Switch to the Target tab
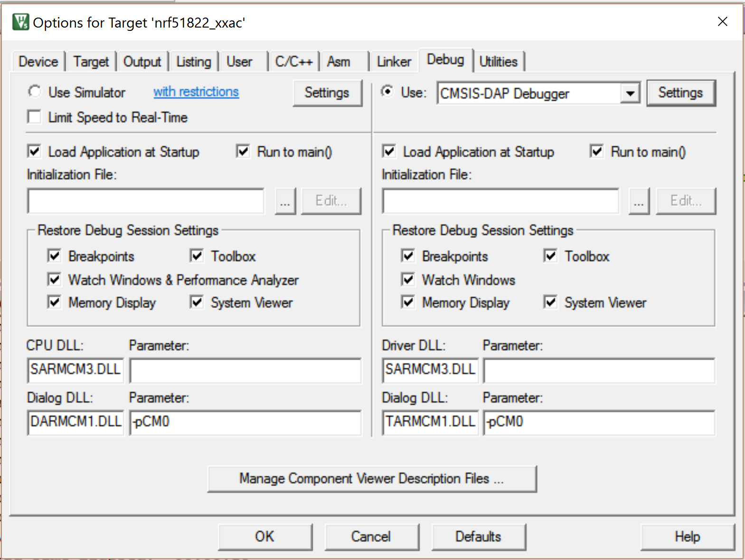745x560 pixels. pos(91,62)
